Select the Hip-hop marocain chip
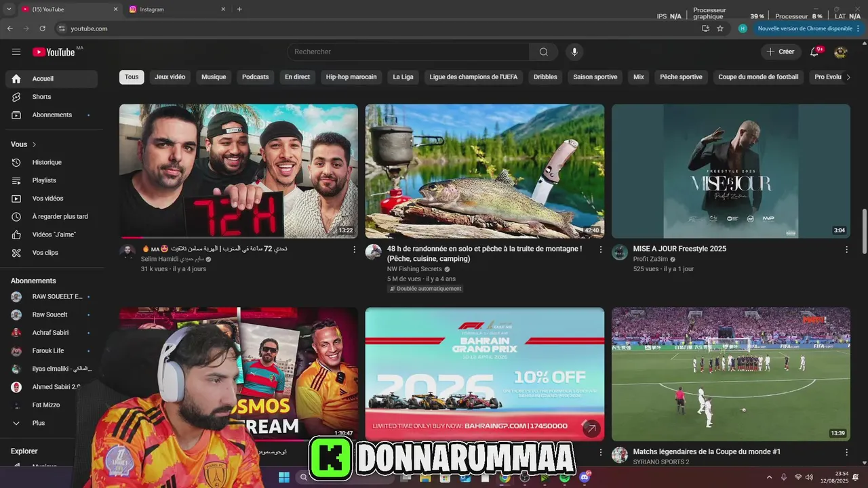Viewport: 868px width, 488px height. tap(351, 77)
